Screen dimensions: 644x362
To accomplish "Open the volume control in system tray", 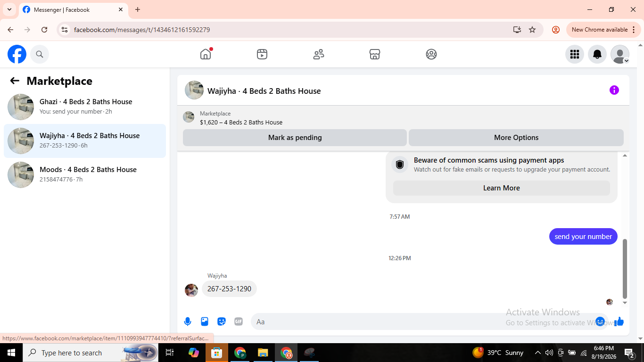I will click(x=549, y=353).
